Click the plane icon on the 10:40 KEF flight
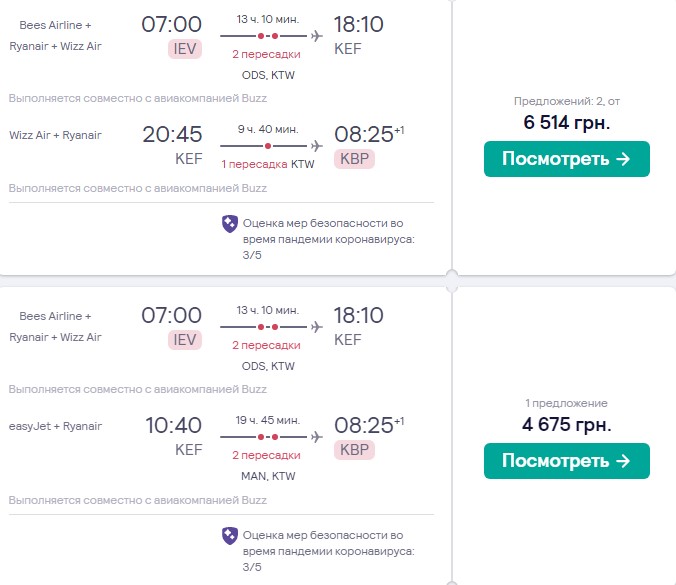 (x=317, y=436)
